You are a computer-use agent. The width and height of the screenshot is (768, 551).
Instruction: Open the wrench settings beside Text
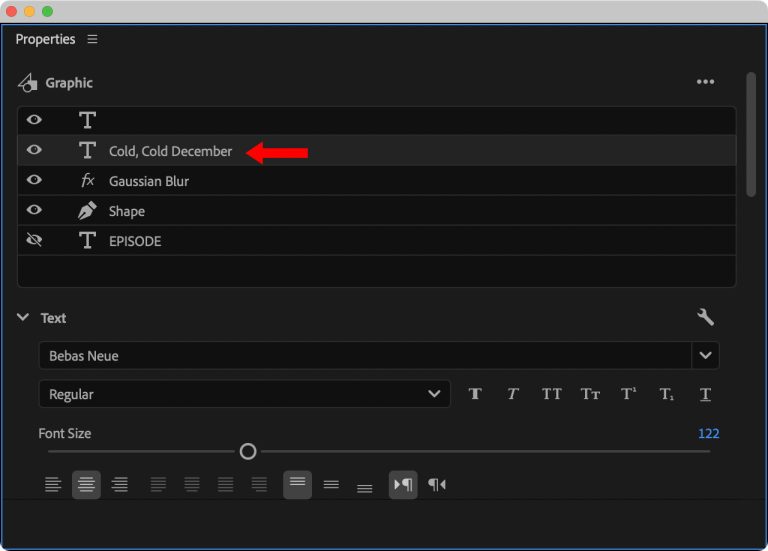coord(705,317)
